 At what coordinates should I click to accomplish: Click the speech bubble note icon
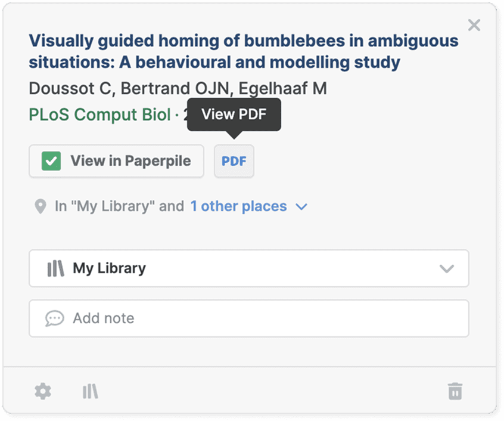coord(54,318)
